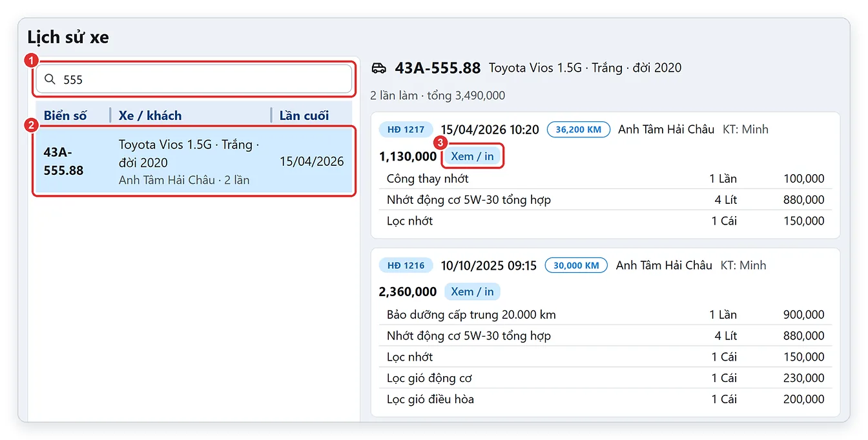The width and height of the screenshot is (868, 440).
Task: Click the 2 lần làm summary line
Action: 438,95
